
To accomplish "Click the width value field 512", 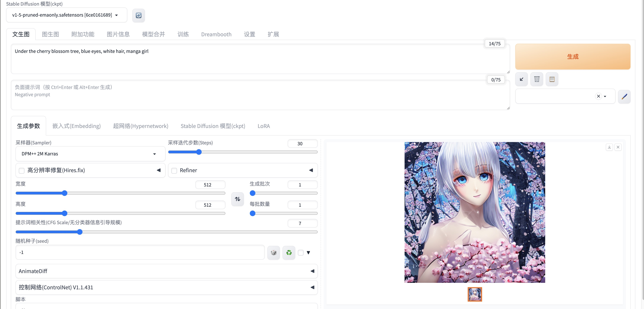I will [x=210, y=185].
